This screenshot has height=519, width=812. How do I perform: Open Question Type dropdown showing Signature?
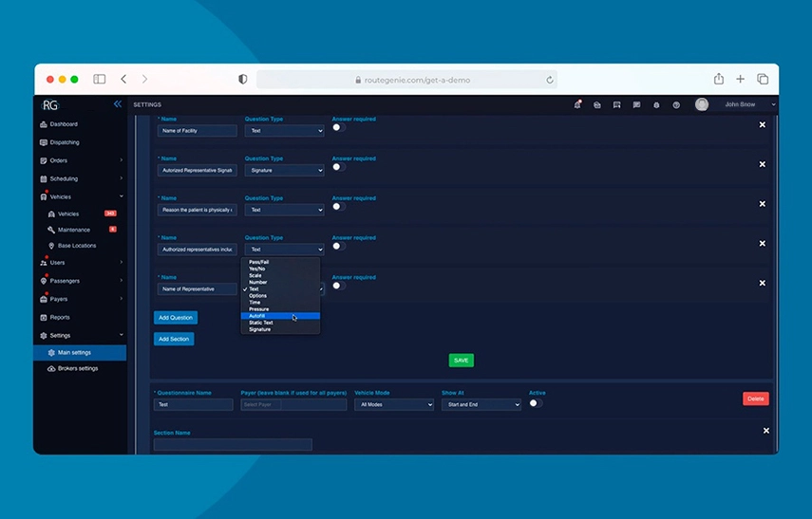[x=284, y=170]
